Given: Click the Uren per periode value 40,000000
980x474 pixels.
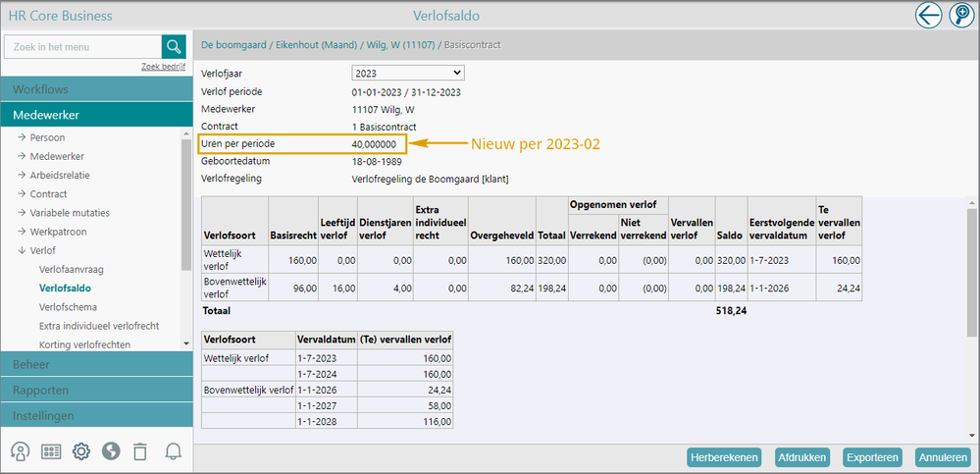Looking at the screenshot, I should [x=374, y=144].
